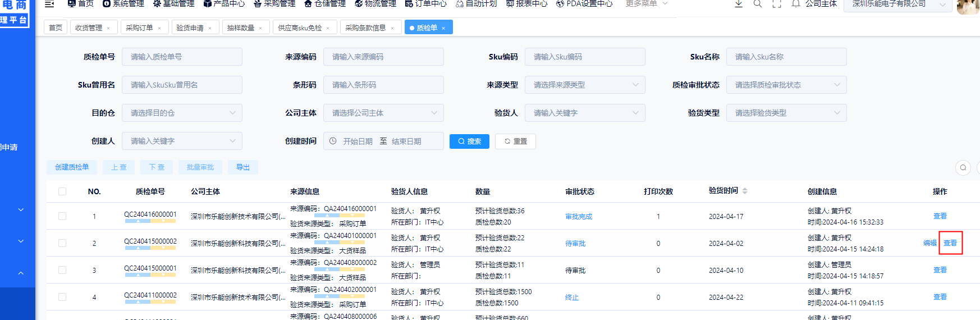Close the 质检单 tab with its x

(443, 28)
